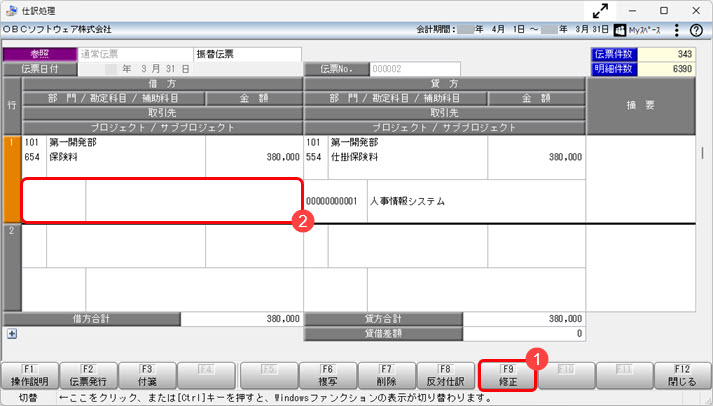Toggle the full-screen expand arrows icon

pyautogui.click(x=600, y=10)
